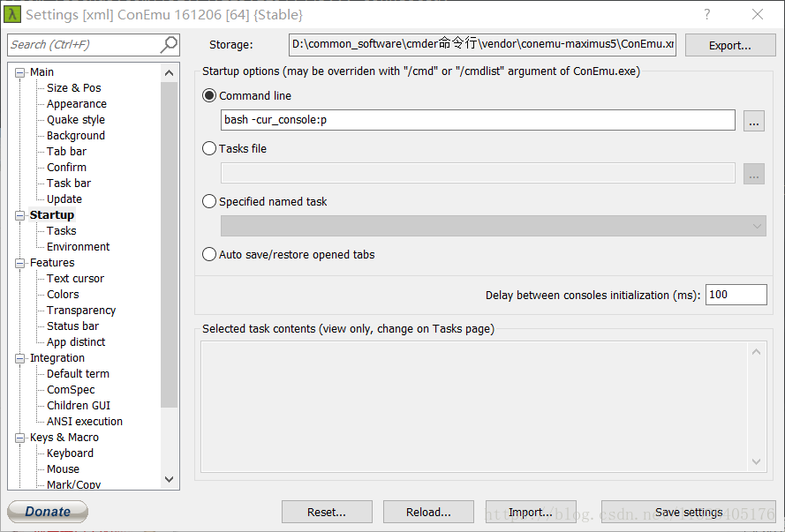Click the ConEmu lambda title bar icon
This screenshot has width=785, height=532.
(x=12, y=14)
